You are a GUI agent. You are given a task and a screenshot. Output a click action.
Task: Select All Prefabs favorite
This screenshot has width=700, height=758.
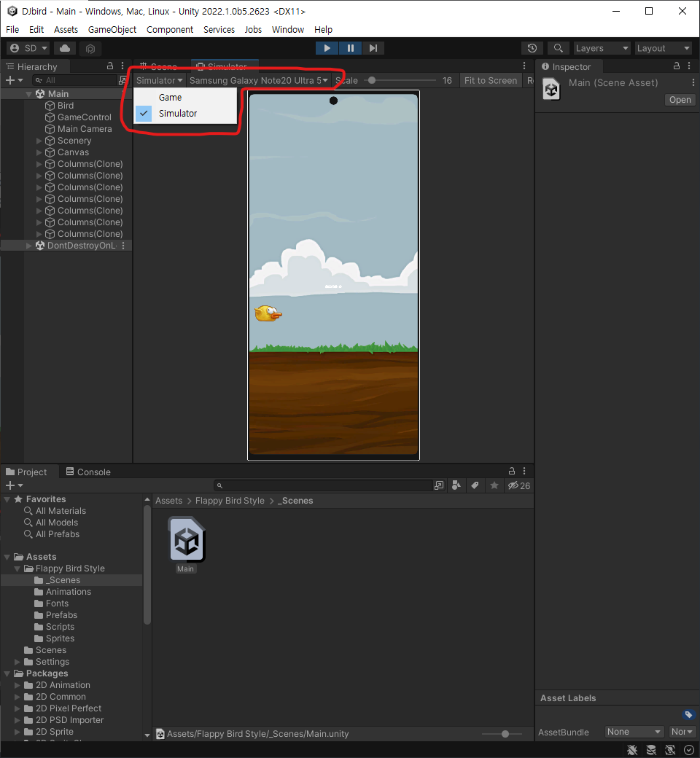[x=57, y=534]
